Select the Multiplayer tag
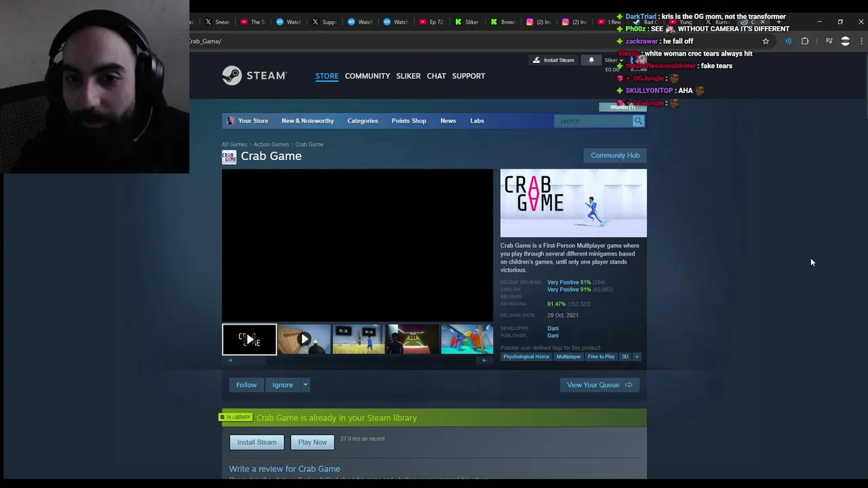 point(568,357)
